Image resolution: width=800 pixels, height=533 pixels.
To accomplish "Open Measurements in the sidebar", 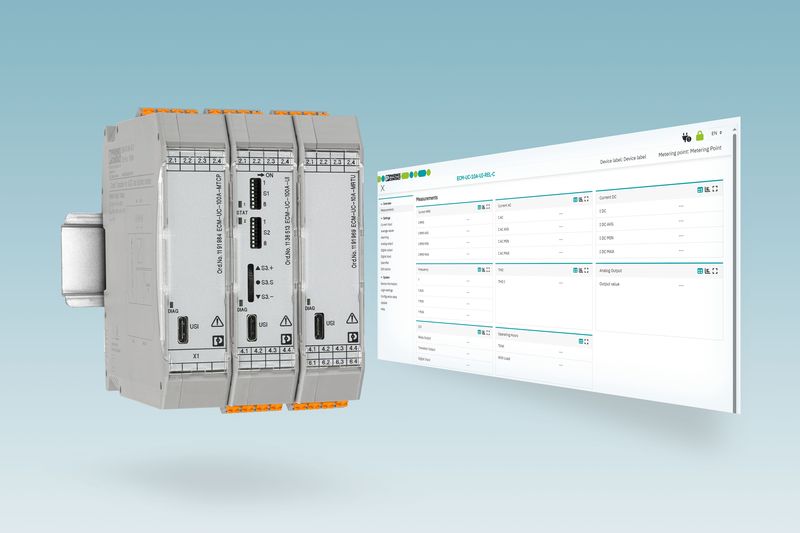I will tap(387, 210).
